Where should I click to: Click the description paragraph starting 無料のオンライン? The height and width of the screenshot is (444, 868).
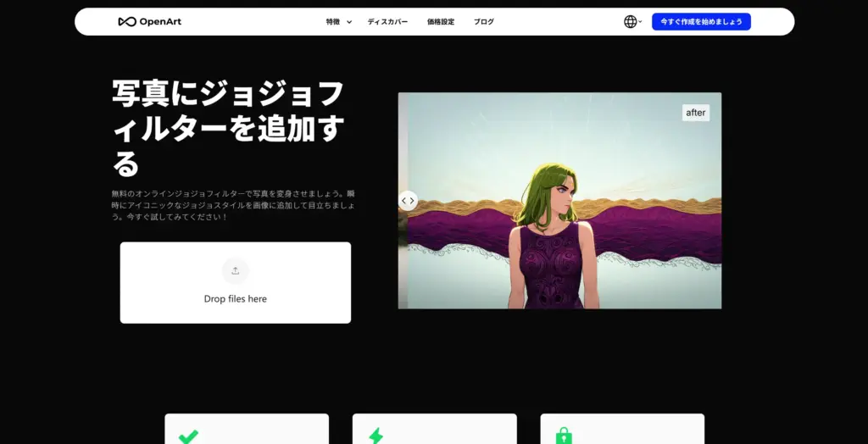pyautogui.click(x=233, y=205)
